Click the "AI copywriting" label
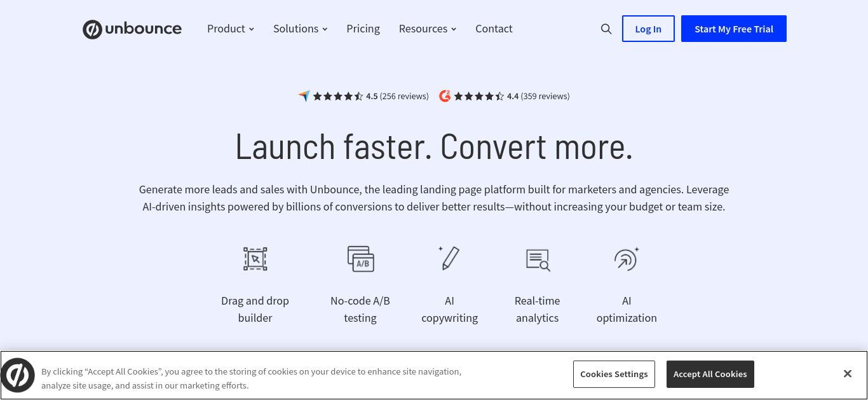The height and width of the screenshot is (400, 868). coord(449,310)
